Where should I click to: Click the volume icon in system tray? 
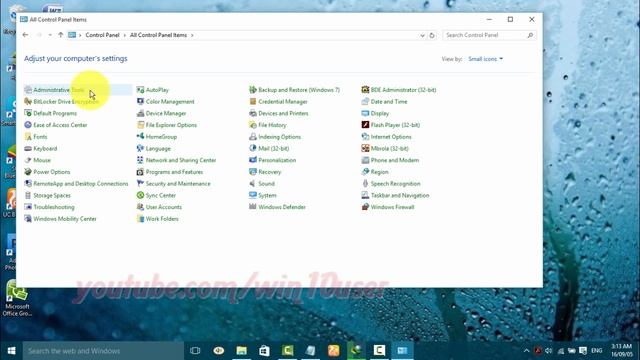point(549,351)
